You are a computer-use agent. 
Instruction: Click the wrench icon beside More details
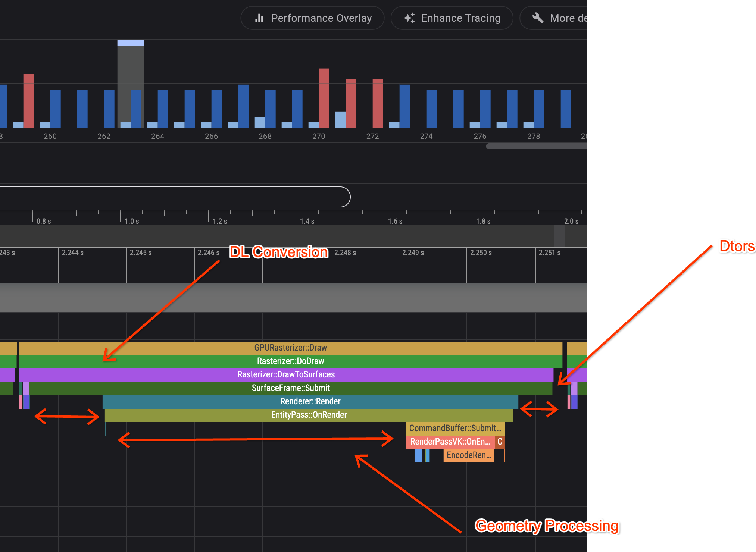[537, 18]
